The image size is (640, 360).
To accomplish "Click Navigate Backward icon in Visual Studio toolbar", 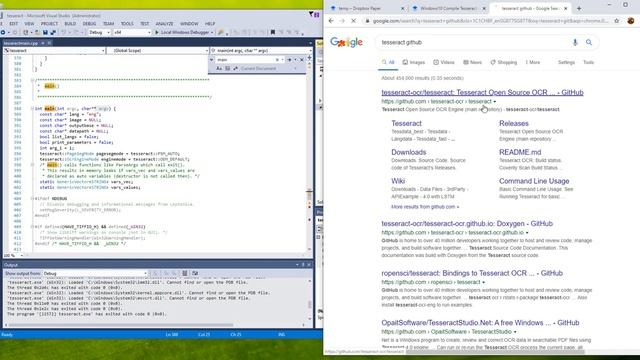I will (x=3, y=32).
